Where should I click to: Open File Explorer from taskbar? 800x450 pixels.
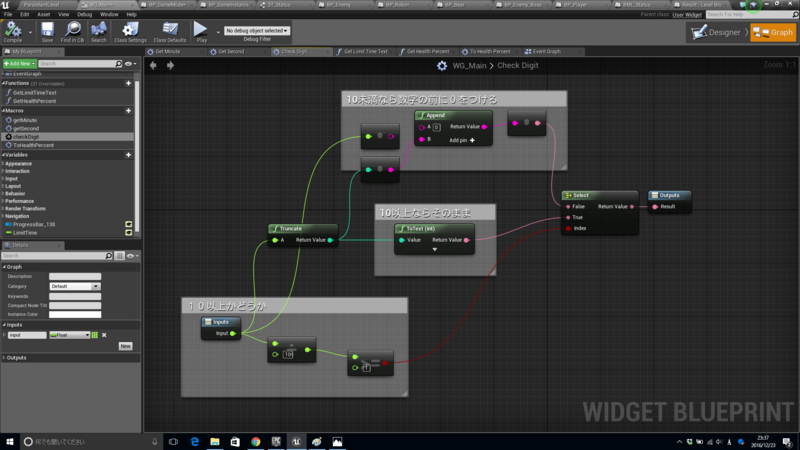[x=215, y=442]
